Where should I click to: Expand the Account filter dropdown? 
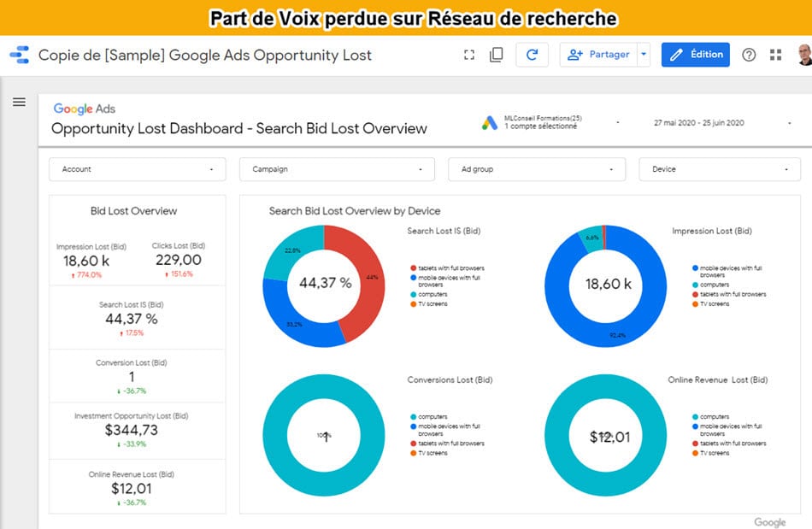(x=138, y=169)
